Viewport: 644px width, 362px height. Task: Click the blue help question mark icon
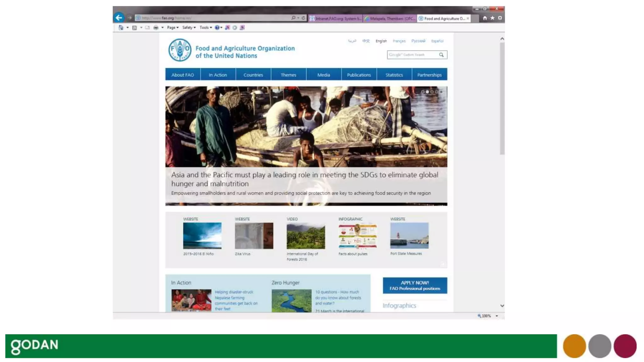point(217,28)
